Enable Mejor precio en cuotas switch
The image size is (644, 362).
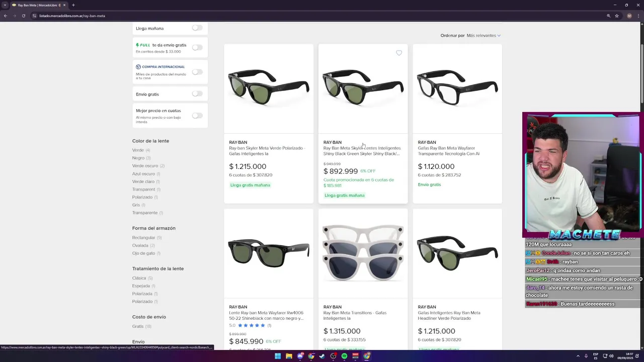197,116
